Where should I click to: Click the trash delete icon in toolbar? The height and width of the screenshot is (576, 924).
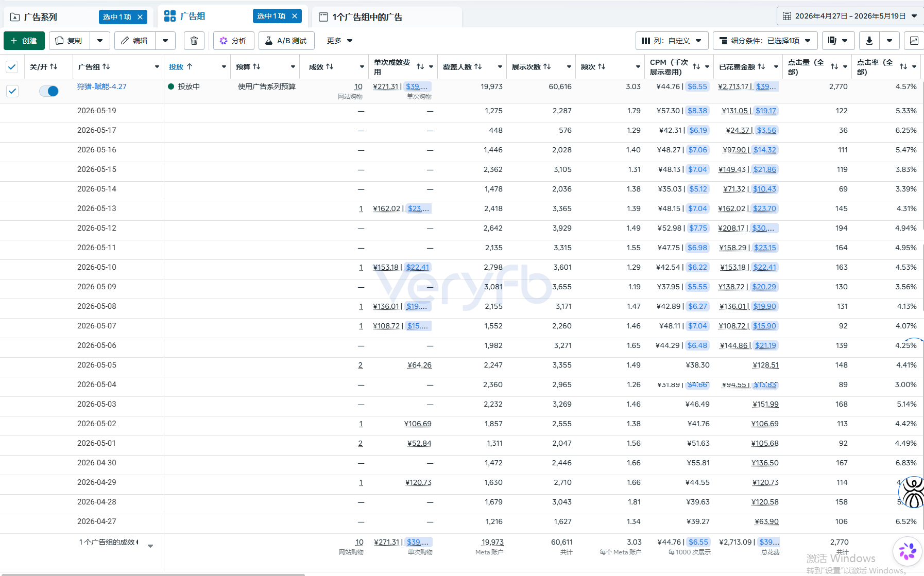pyautogui.click(x=194, y=41)
